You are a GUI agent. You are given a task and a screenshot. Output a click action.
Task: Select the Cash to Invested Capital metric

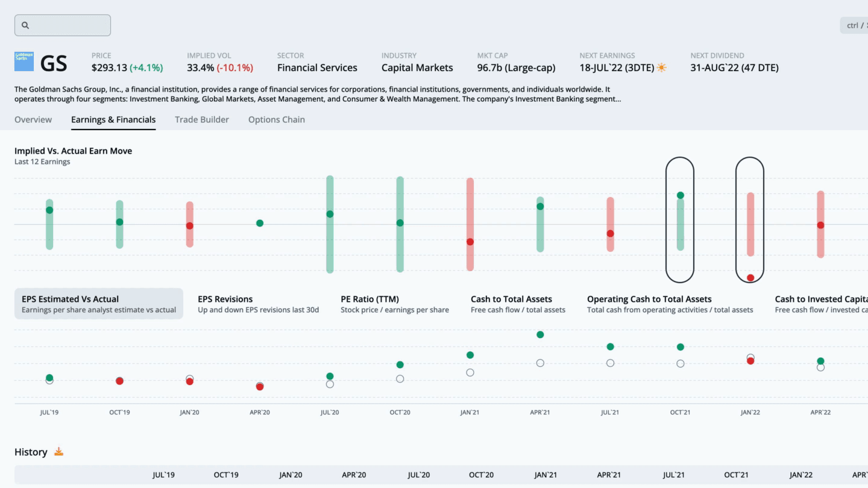[x=821, y=304]
